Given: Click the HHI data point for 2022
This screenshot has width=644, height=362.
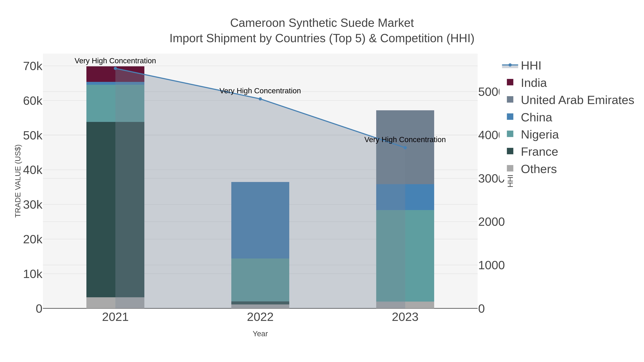Looking at the screenshot, I should (x=260, y=99).
